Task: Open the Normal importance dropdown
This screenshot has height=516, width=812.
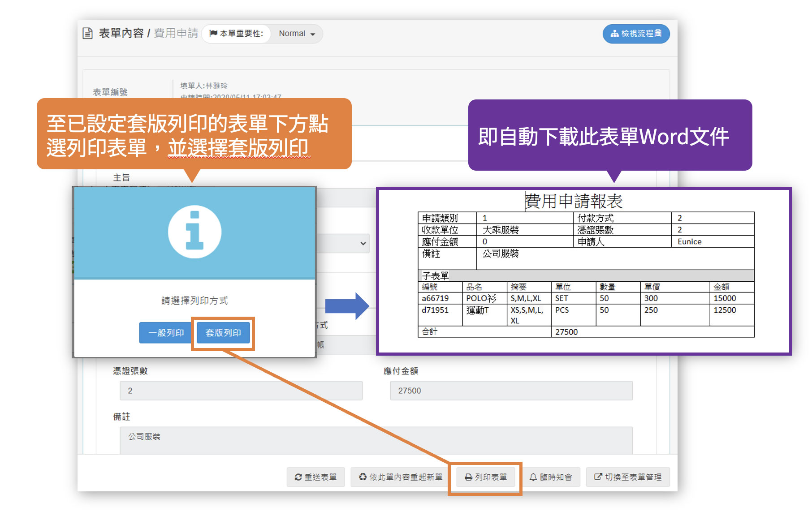Action: 297,34
